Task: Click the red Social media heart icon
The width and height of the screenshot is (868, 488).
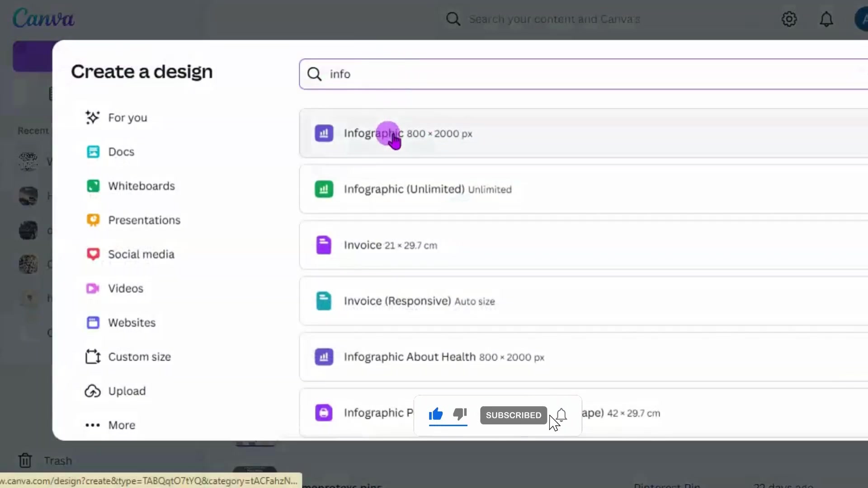Action: point(93,254)
